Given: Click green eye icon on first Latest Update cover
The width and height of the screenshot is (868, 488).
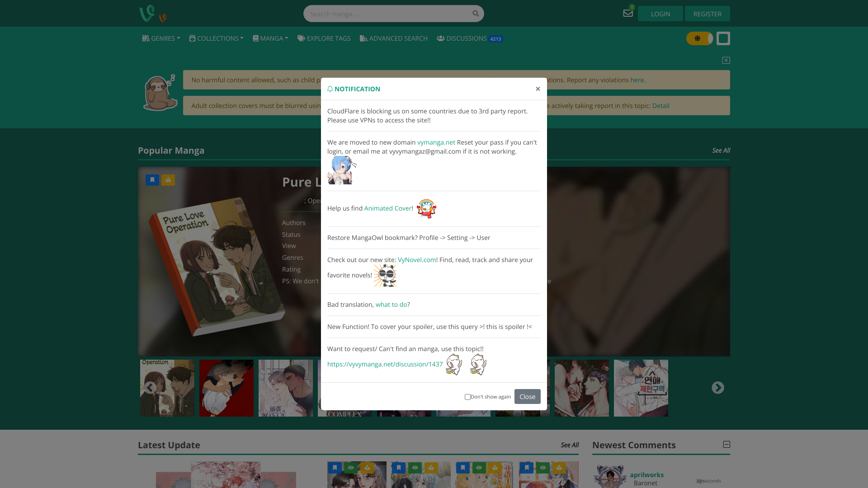Looking at the screenshot, I should [x=351, y=468].
